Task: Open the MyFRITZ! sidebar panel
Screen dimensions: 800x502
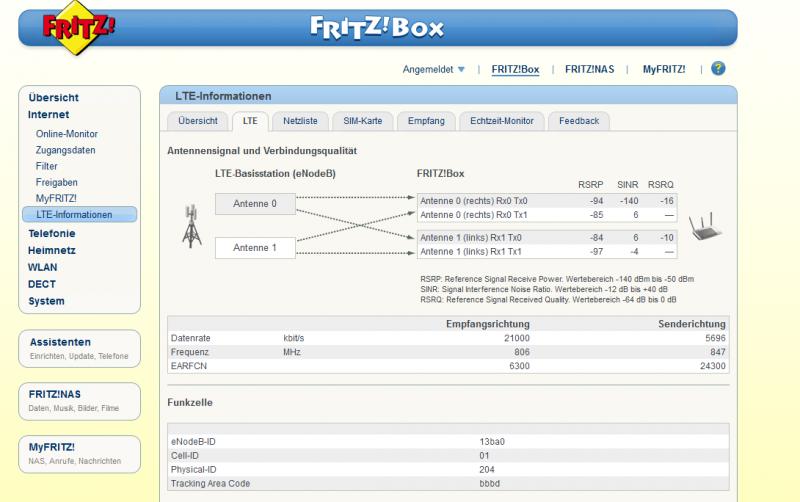Action: point(80,454)
